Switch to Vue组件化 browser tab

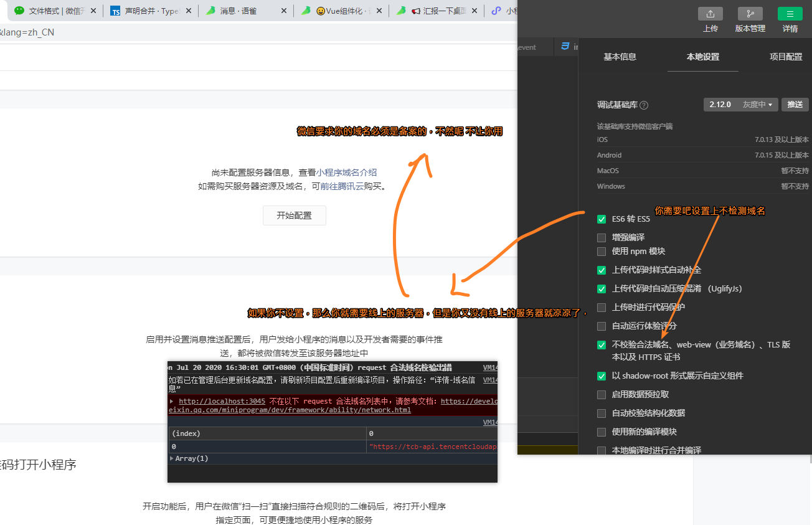(342, 11)
